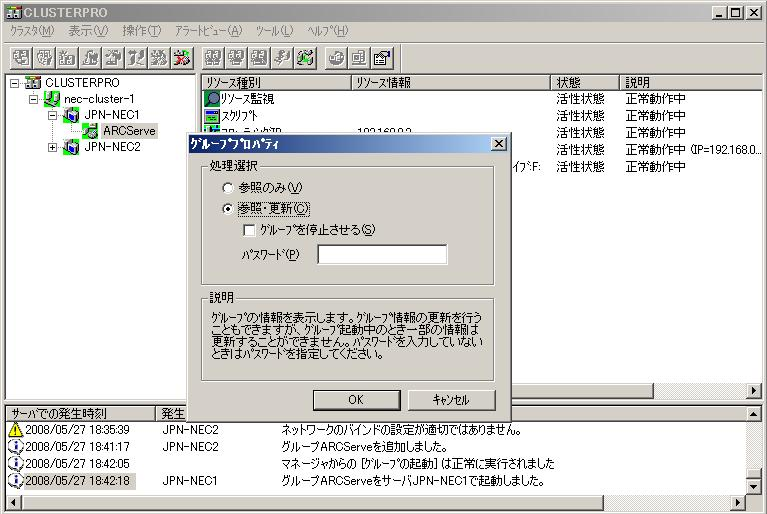
Task: Click the yellow warning icon in alert log
Action: point(16,430)
